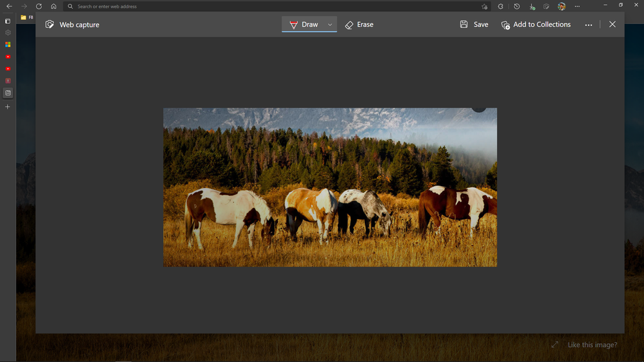Select the Draw pen tool
Viewport: 644px width, 362px height.
point(304,24)
